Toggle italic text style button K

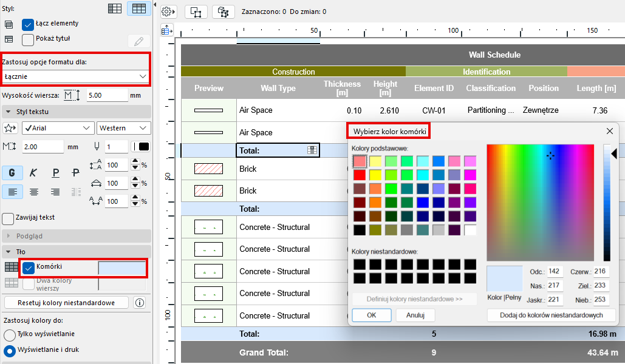(x=34, y=173)
